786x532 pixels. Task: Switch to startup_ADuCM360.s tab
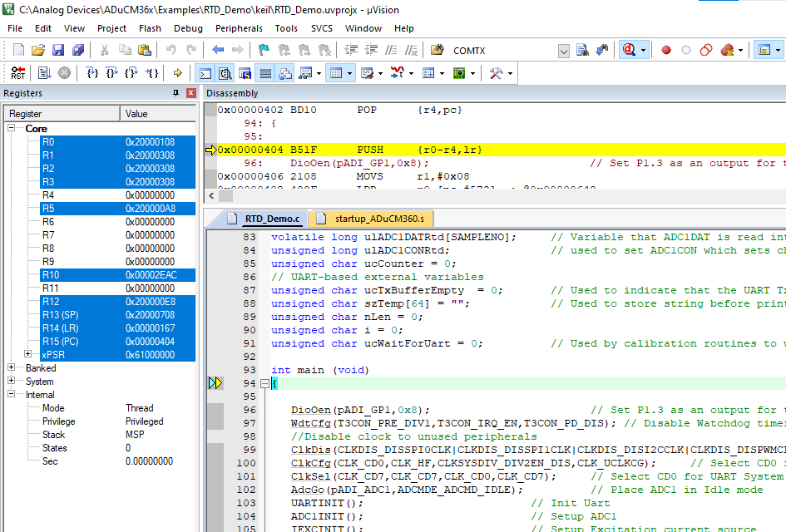coord(371,219)
